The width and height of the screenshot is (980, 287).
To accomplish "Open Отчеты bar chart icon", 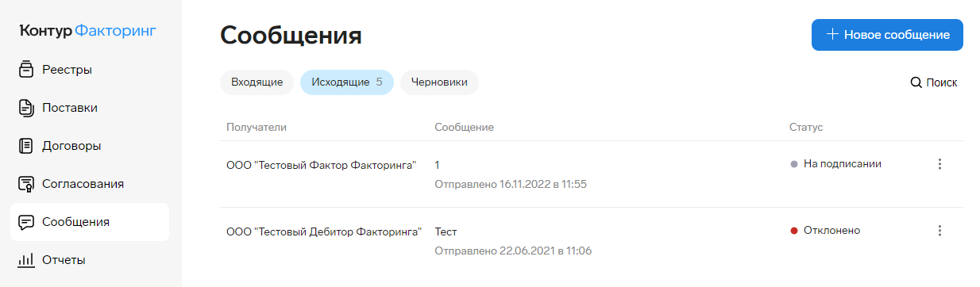I will click(x=26, y=260).
